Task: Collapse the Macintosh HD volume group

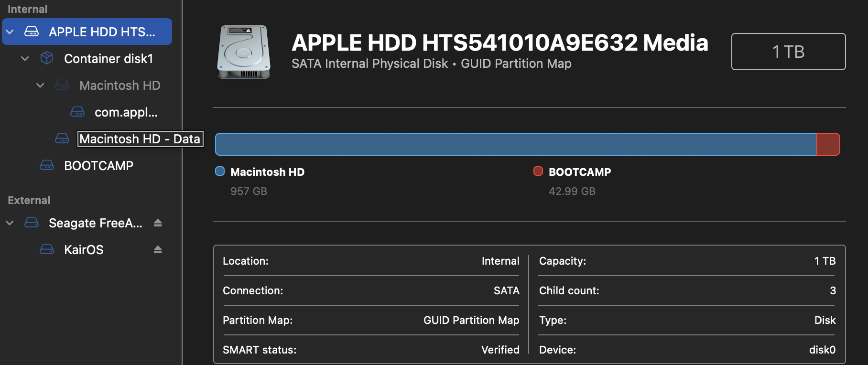Action: (x=40, y=86)
